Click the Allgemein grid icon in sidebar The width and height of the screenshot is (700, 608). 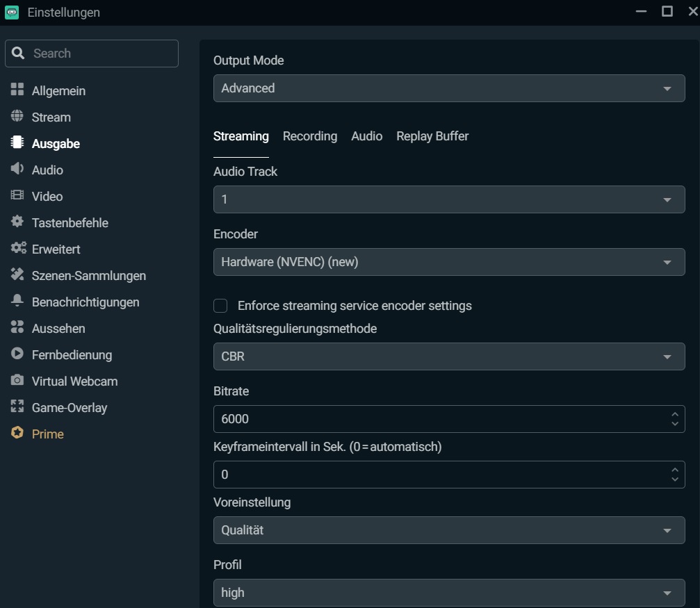17,90
